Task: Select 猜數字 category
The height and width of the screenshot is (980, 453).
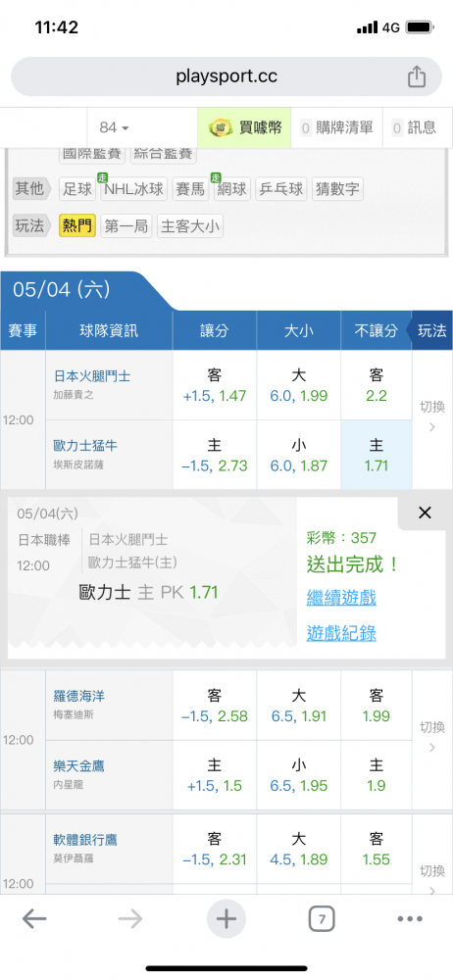Action: pyautogui.click(x=337, y=189)
